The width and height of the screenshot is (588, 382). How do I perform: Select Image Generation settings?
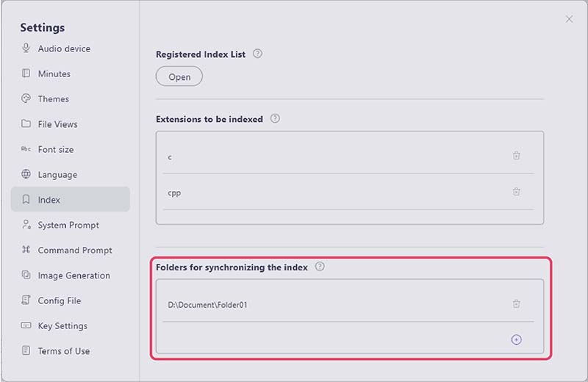pos(73,275)
